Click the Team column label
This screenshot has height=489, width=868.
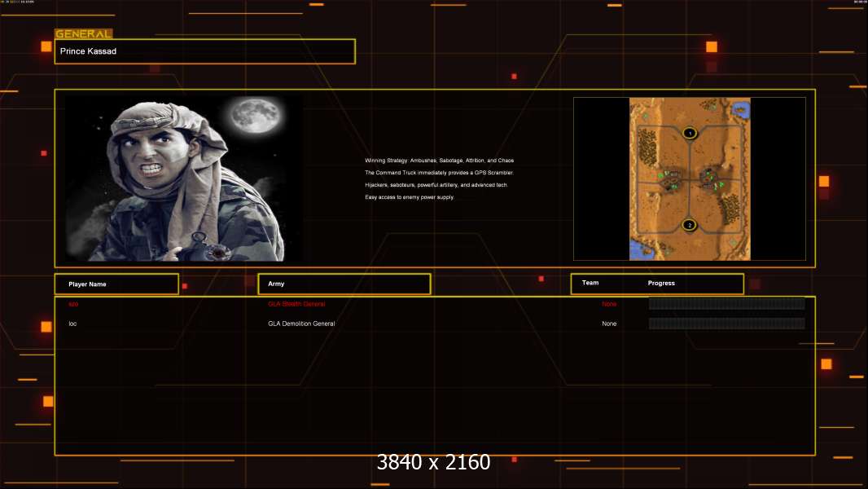[x=590, y=283]
